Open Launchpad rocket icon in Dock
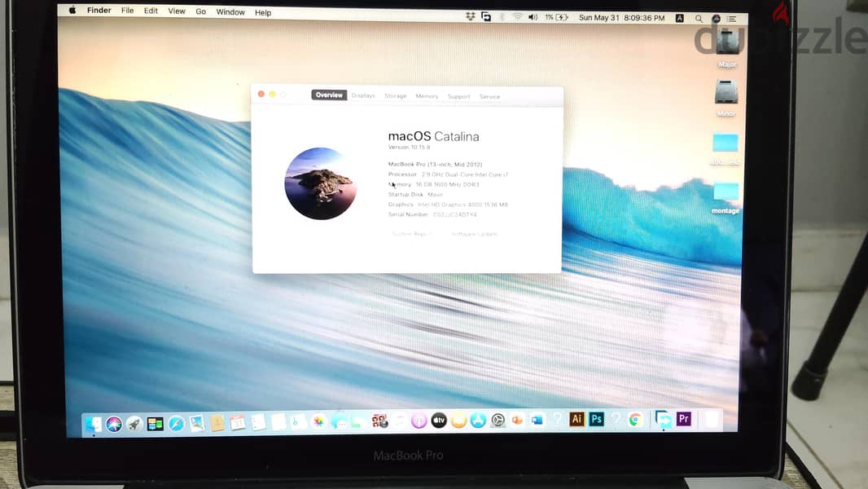Viewport: 868px width, 489px height. [x=134, y=424]
